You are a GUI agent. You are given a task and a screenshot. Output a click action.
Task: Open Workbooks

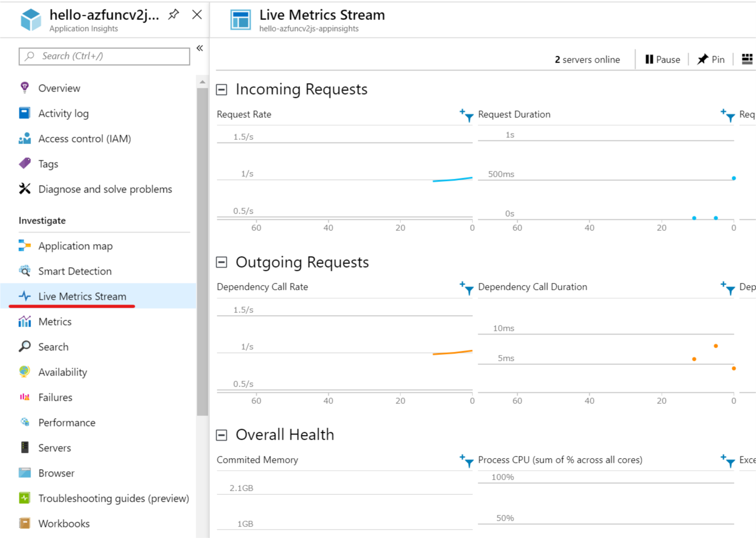point(64,523)
